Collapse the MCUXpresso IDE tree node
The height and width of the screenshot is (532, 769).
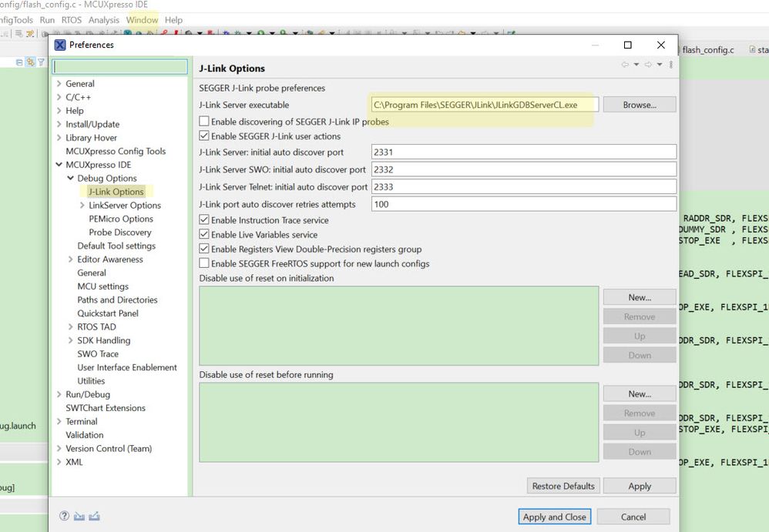[59, 165]
